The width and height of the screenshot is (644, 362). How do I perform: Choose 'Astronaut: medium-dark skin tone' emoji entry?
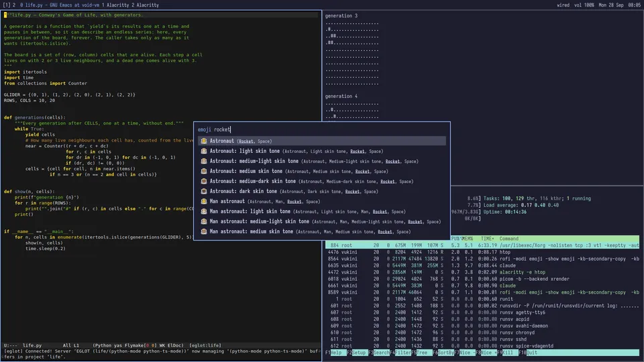(322, 181)
